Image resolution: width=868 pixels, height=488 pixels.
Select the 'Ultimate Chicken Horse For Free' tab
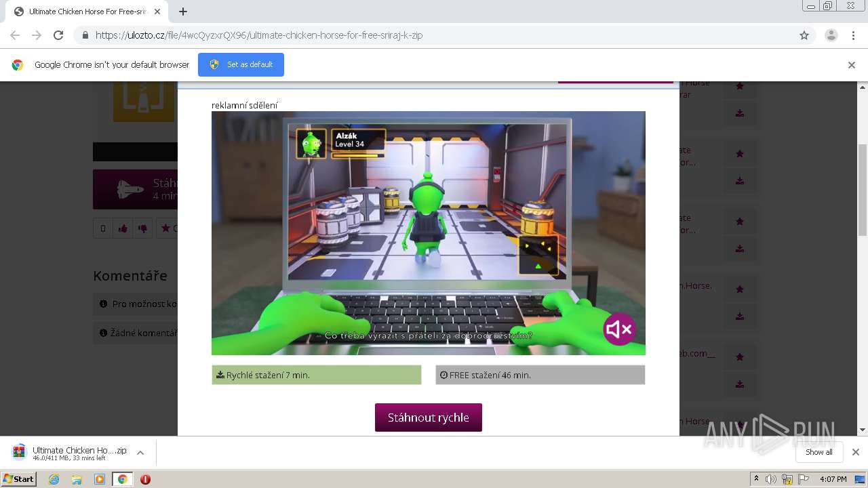(x=88, y=12)
